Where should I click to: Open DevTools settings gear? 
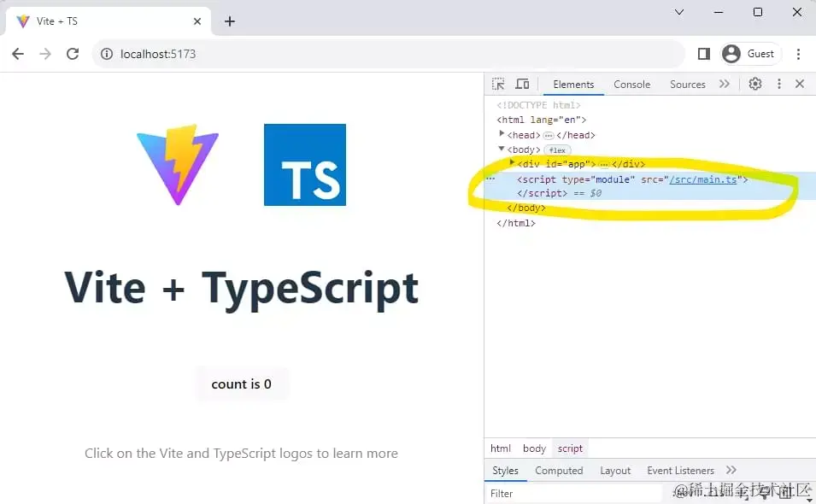pos(755,84)
